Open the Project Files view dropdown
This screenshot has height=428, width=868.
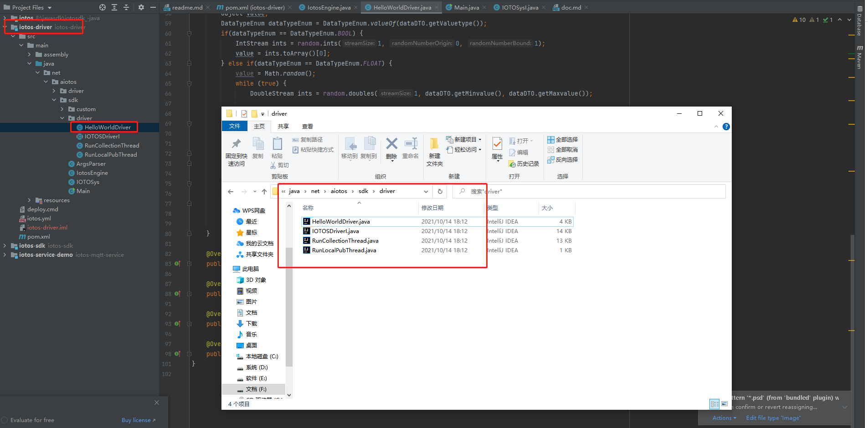pos(50,8)
